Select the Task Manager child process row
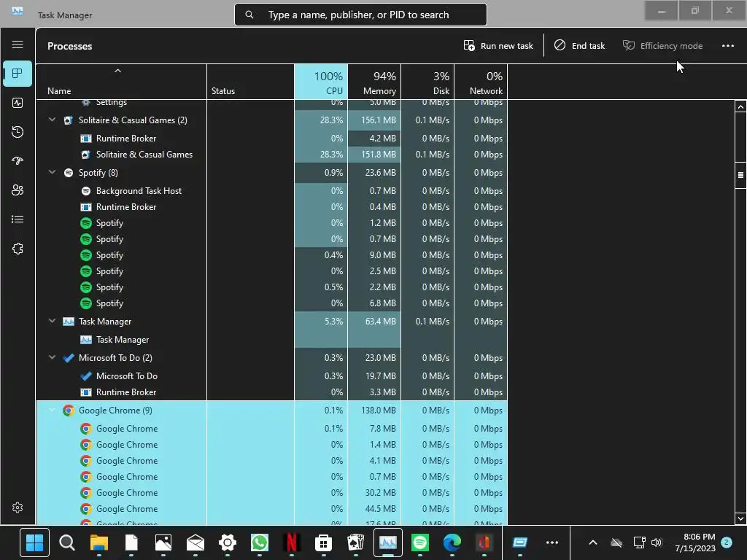 271,340
